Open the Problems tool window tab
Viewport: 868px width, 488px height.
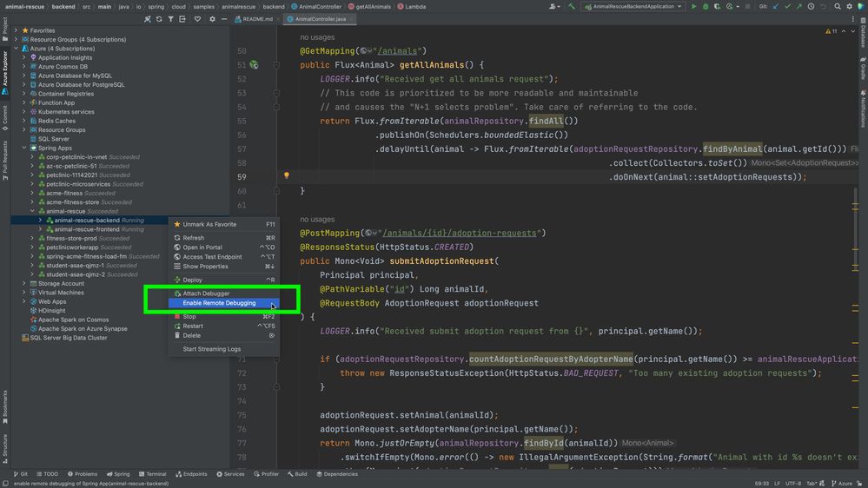[x=83, y=474]
